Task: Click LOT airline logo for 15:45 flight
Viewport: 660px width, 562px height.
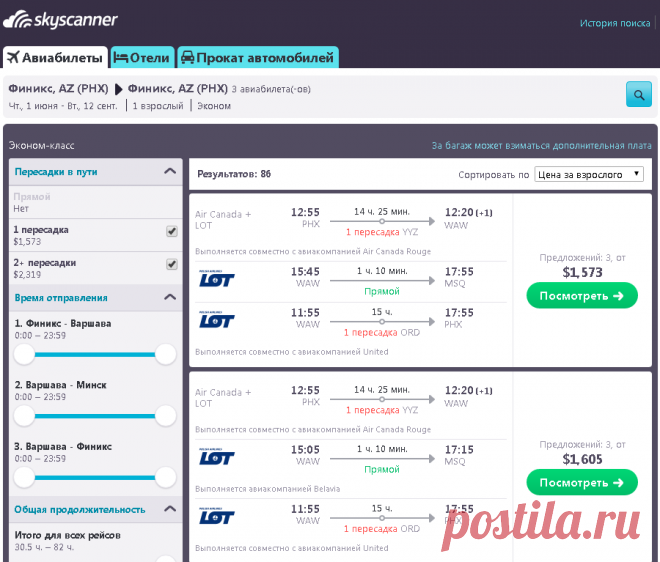Action: tap(216, 277)
